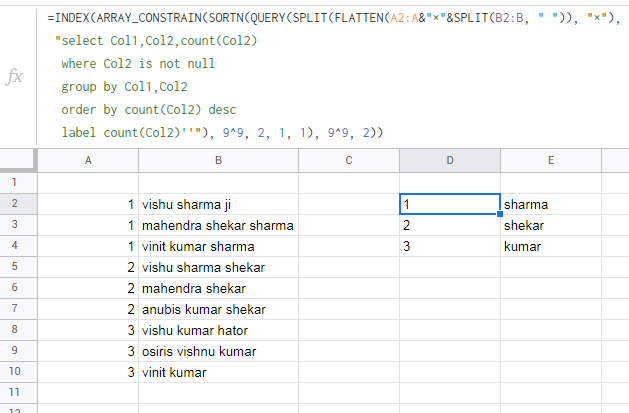Select column B header
The image size is (629, 413).
coord(219,160)
